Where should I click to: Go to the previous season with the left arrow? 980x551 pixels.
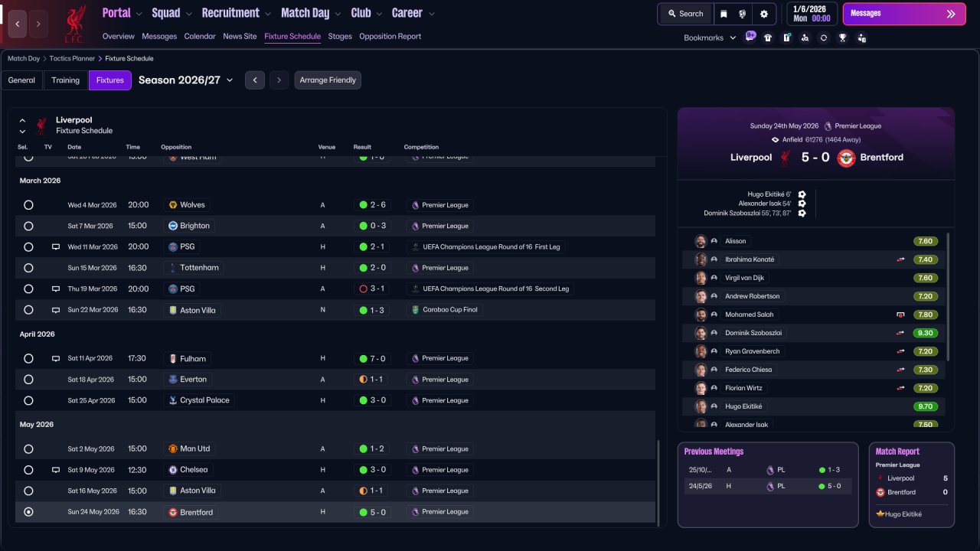pos(255,80)
